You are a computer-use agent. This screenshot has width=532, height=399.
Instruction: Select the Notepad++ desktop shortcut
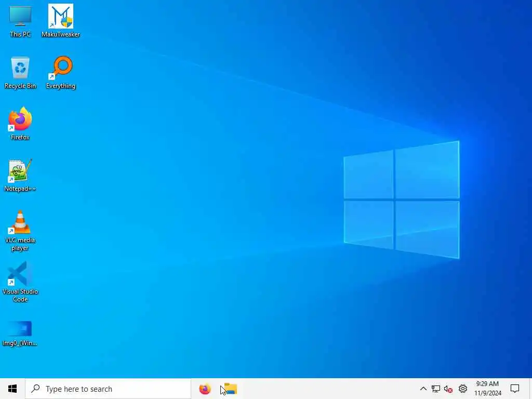20,176
